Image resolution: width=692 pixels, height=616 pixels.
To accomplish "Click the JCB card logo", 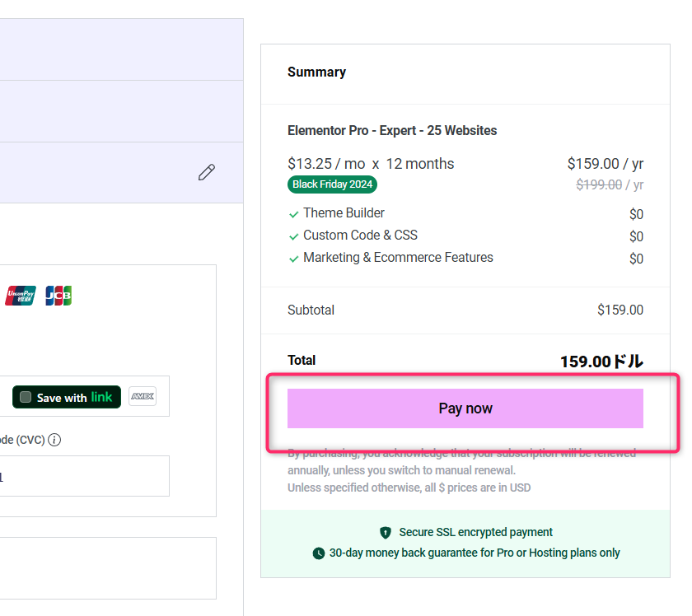I will tap(58, 296).
